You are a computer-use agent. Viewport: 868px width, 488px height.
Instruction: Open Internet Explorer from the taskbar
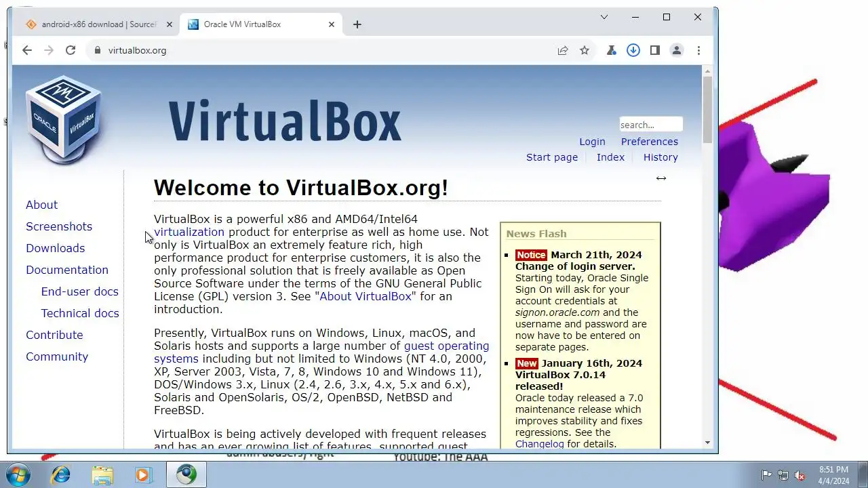coord(61,474)
